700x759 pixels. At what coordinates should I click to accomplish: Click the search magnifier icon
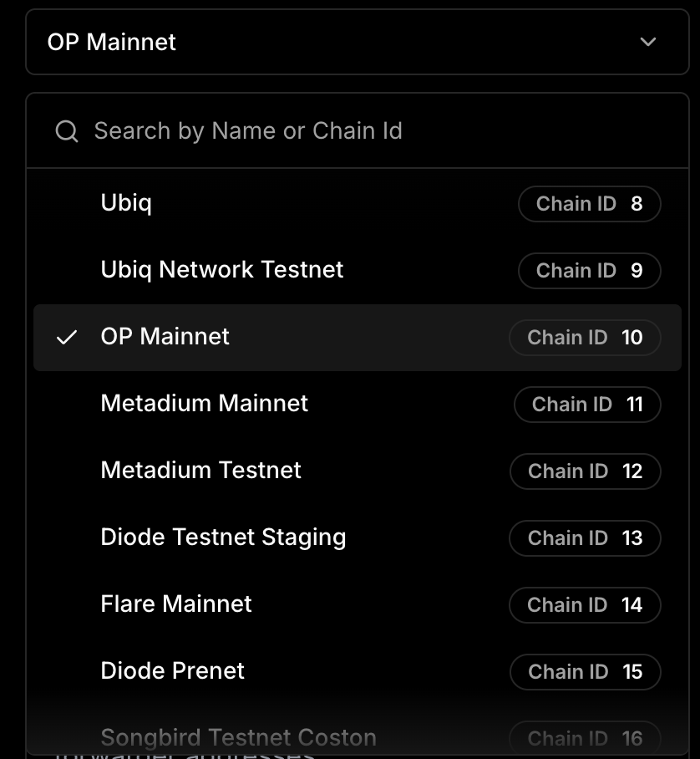click(x=67, y=131)
